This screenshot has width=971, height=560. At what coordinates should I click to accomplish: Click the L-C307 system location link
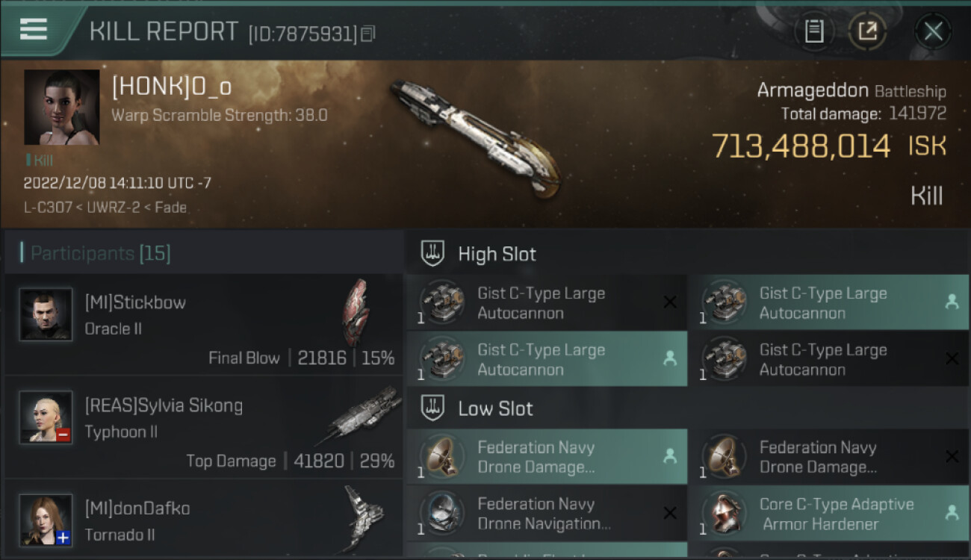(43, 208)
